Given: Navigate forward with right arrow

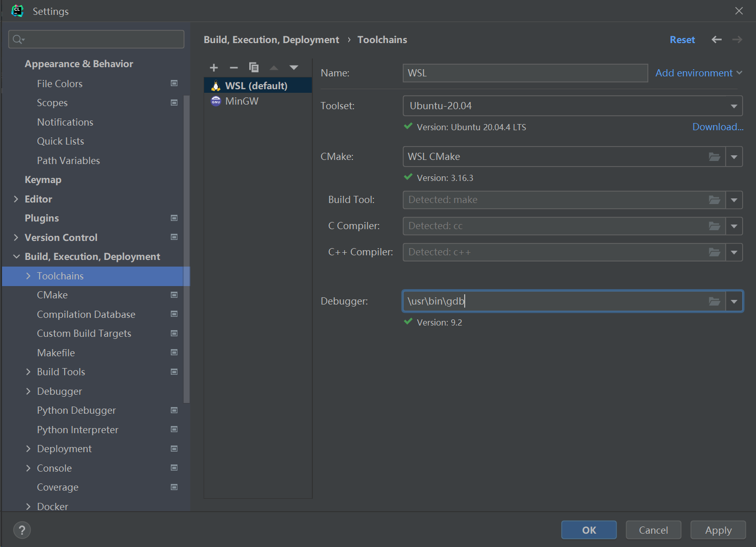Looking at the screenshot, I should [x=737, y=39].
